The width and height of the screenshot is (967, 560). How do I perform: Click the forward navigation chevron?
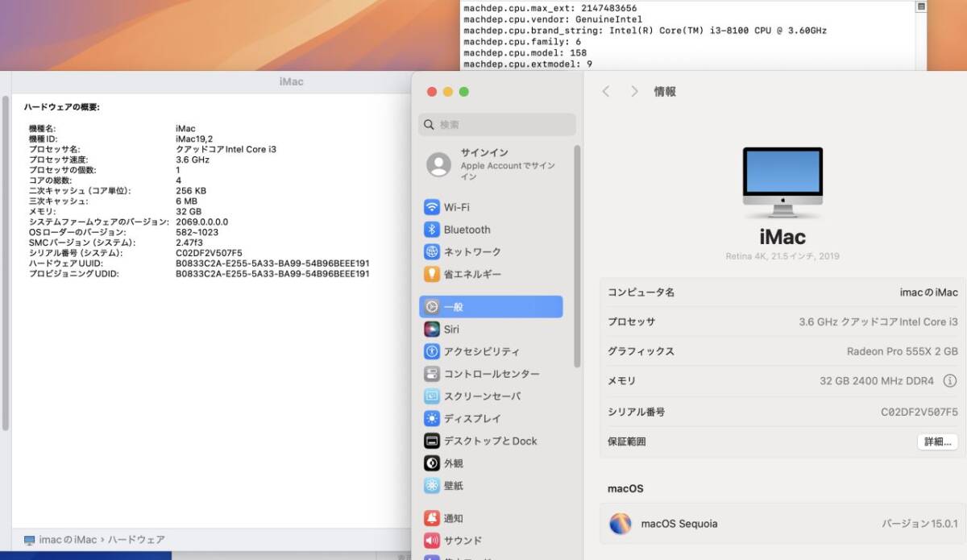pyautogui.click(x=634, y=91)
